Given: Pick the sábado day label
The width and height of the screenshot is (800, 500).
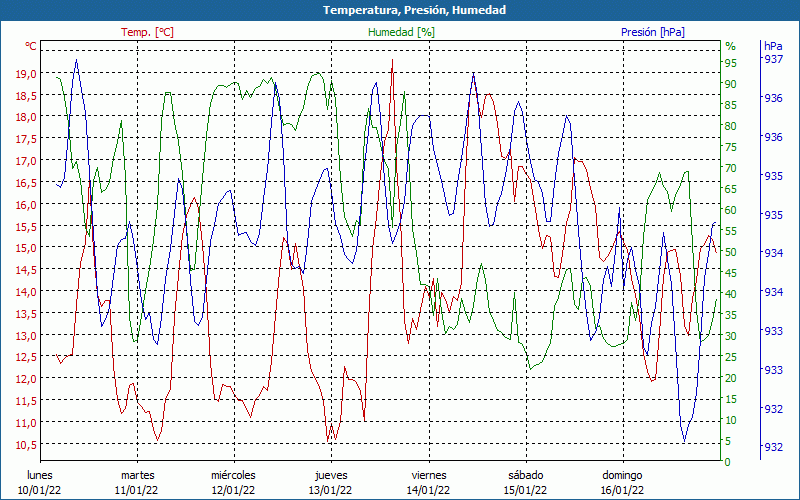Looking at the screenshot, I should [x=526, y=475].
